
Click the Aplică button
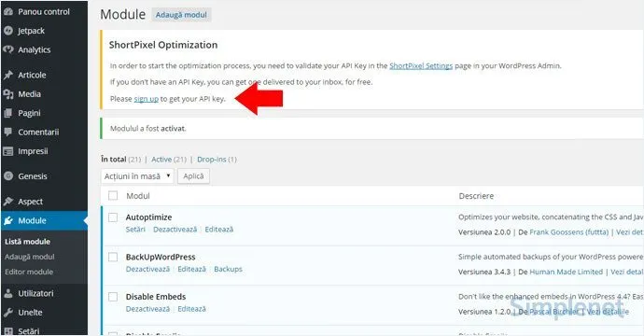point(193,176)
